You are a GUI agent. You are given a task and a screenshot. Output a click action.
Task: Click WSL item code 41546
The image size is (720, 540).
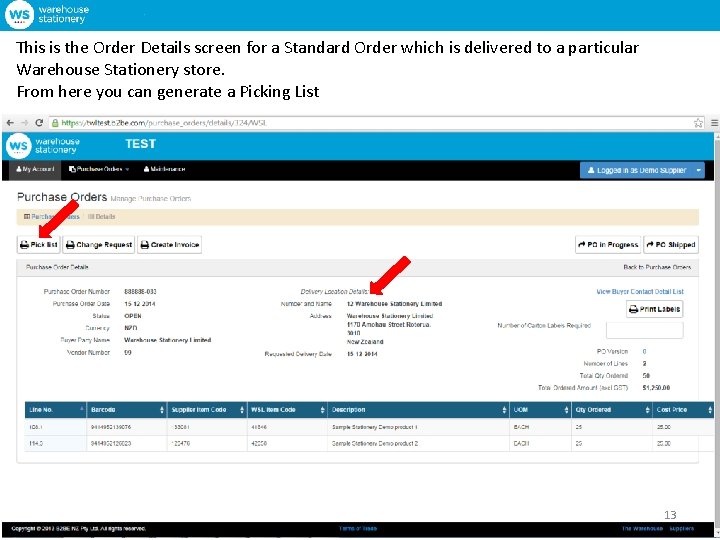point(259,427)
